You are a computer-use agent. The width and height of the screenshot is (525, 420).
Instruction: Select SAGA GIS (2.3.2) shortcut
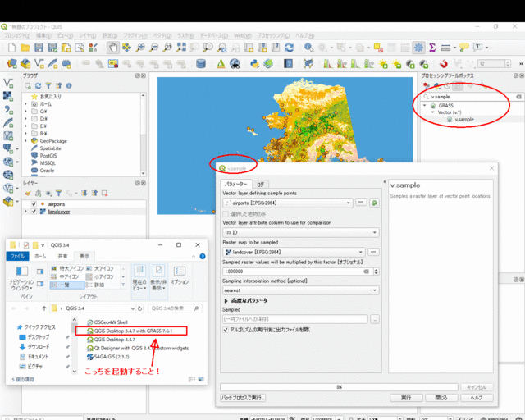pos(107,357)
